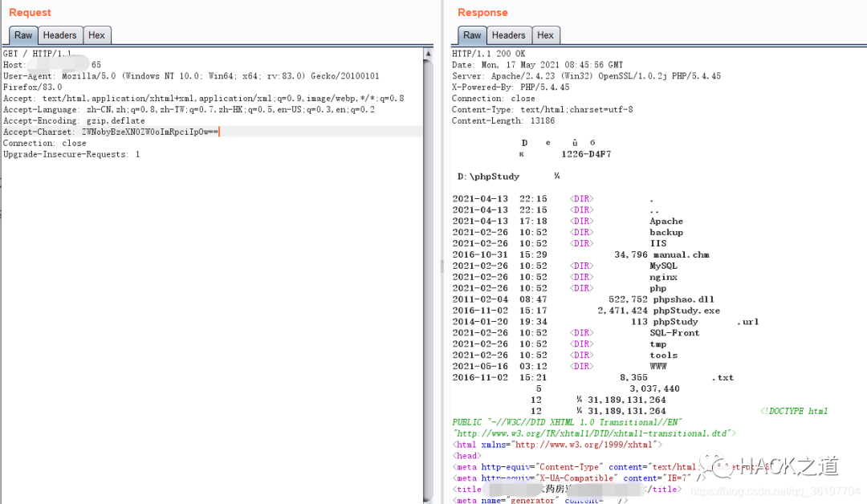
Task: Click the 'Connection: close' line in the request
Action: click(x=45, y=143)
